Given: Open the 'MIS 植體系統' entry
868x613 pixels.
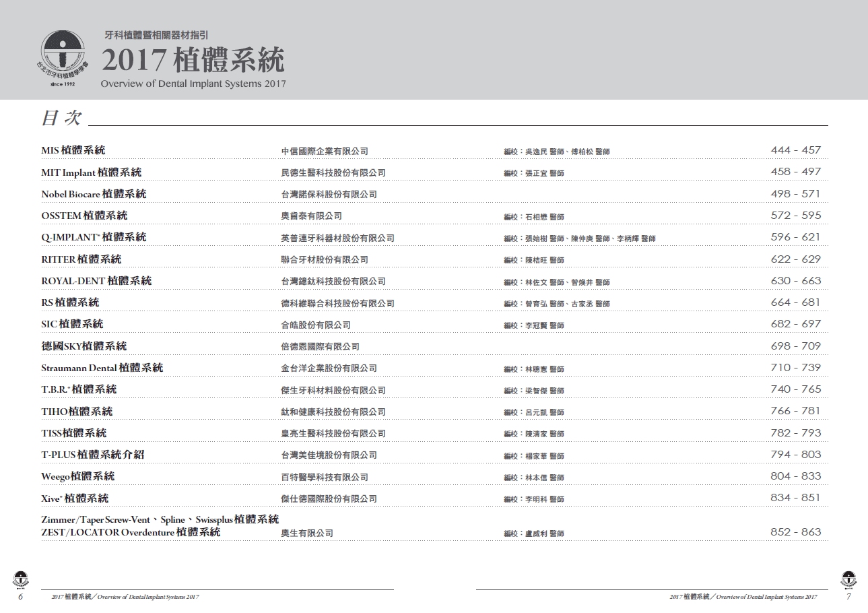Looking at the screenshot, I should click(x=73, y=150).
